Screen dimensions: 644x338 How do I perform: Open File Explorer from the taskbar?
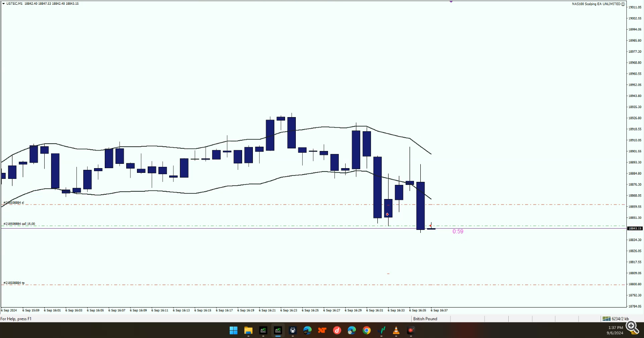point(248,330)
